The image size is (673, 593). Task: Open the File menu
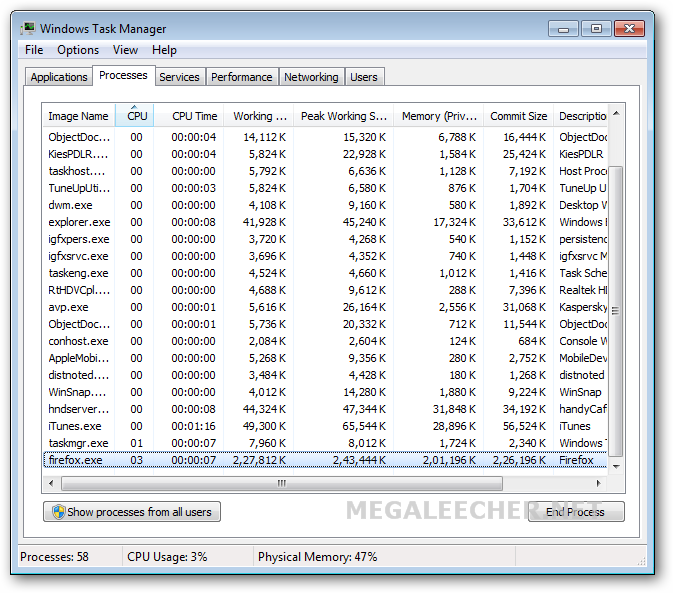[34, 50]
